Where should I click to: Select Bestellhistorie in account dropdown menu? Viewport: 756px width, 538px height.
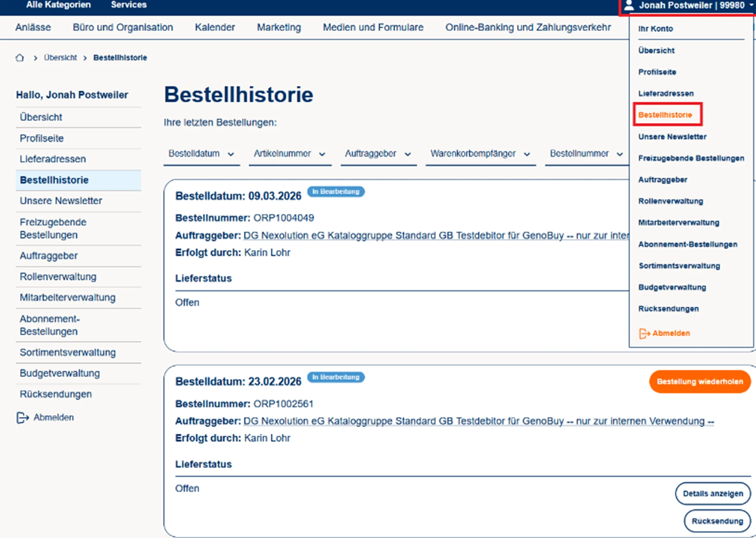point(665,115)
